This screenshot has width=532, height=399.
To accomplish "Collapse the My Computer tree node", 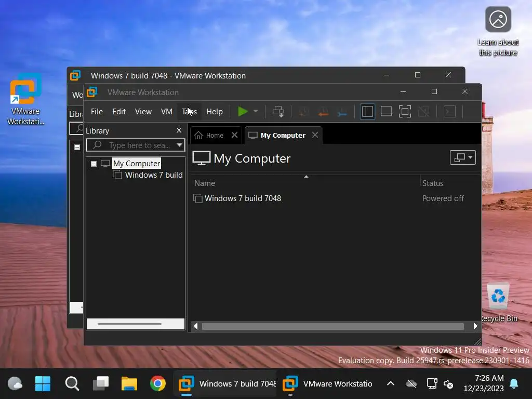I will [94, 164].
